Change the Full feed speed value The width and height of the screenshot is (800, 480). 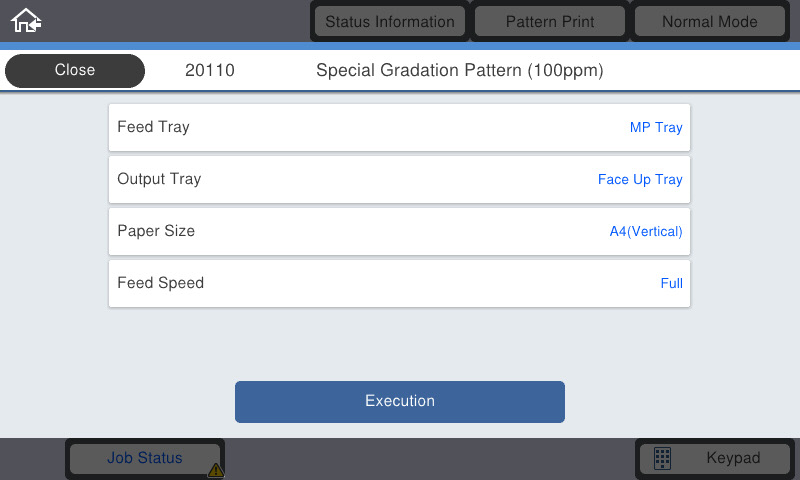tap(671, 283)
